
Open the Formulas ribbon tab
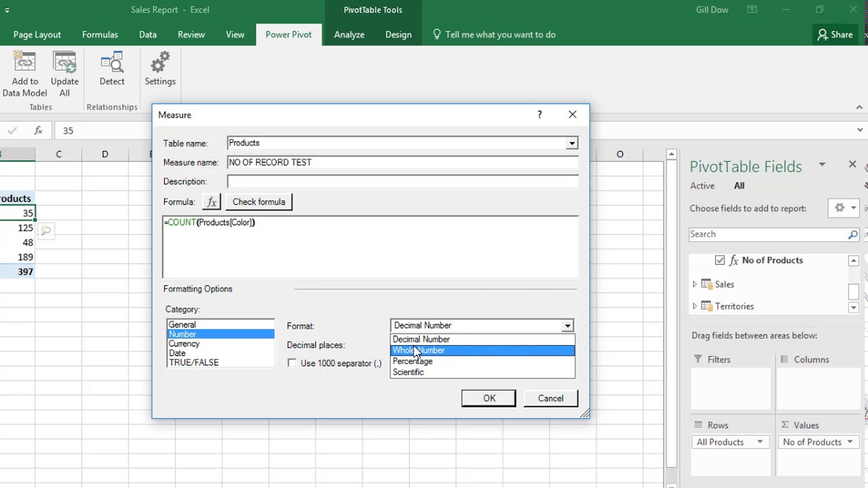100,35
